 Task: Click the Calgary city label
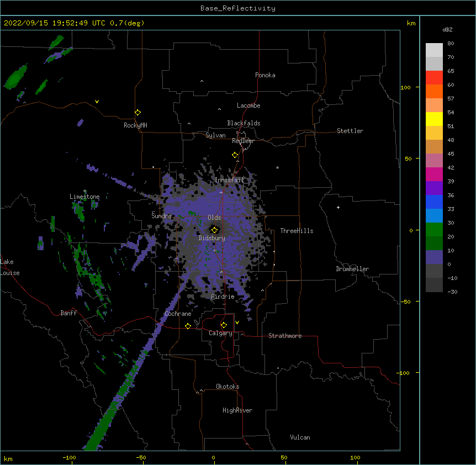tap(220, 333)
